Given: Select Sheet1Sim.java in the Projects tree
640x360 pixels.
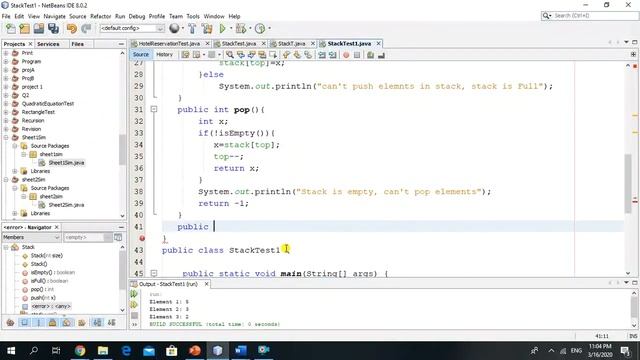Looking at the screenshot, I should (66, 163).
